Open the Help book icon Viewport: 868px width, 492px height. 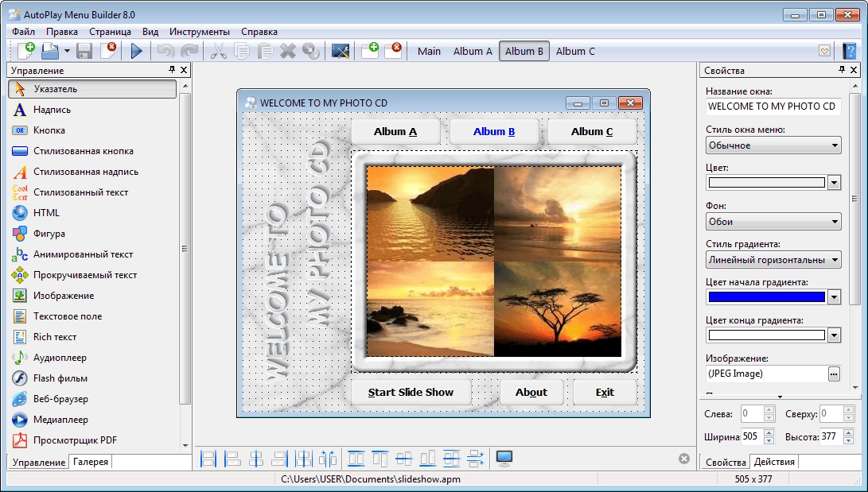(849, 51)
